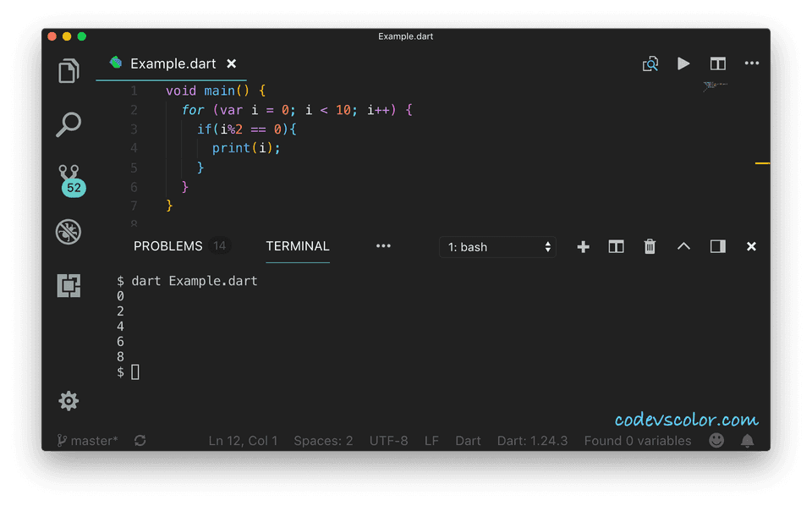Click Ln 12, Col 1 in status bar

[x=243, y=440]
